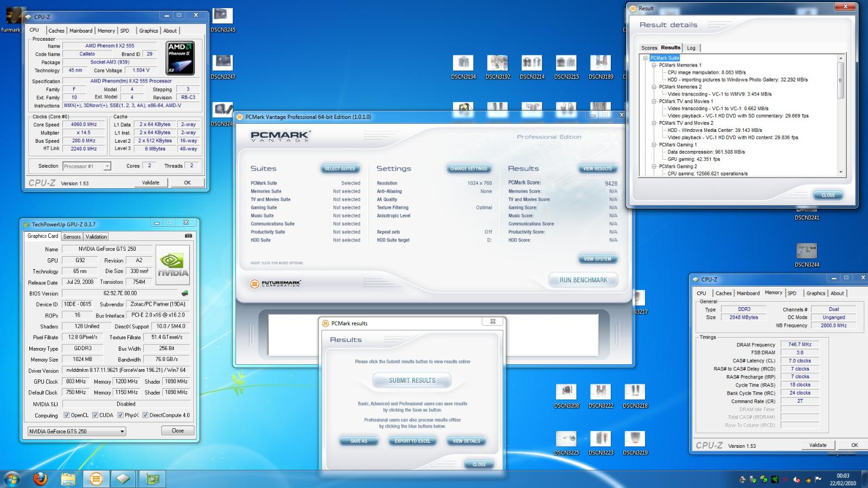Viewport: 868px width, 488px height.
Task: Toggle the OpenCL checkbox in GPU-Z
Action: (x=66, y=415)
